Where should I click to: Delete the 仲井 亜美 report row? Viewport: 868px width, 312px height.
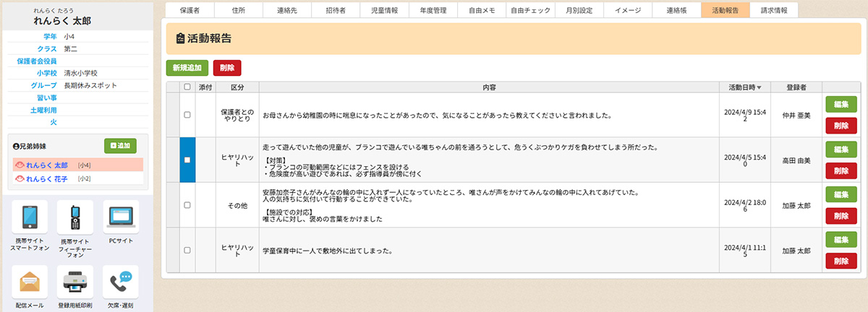point(841,126)
